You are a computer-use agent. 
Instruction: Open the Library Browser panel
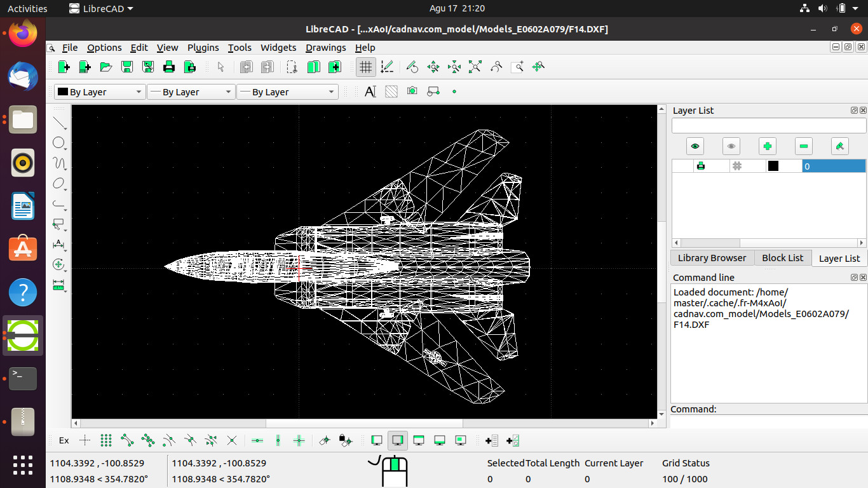(712, 257)
